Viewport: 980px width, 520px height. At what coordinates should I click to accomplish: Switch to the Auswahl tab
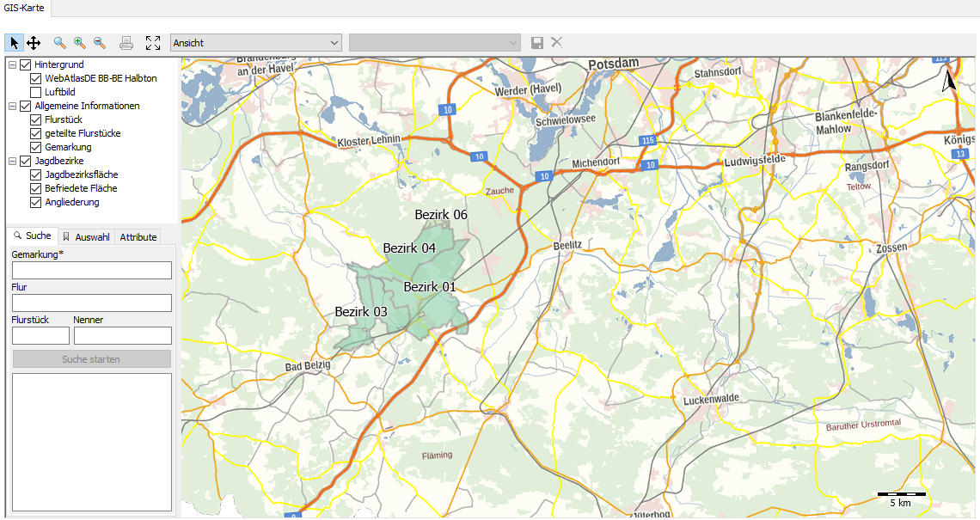coord(86,237)
